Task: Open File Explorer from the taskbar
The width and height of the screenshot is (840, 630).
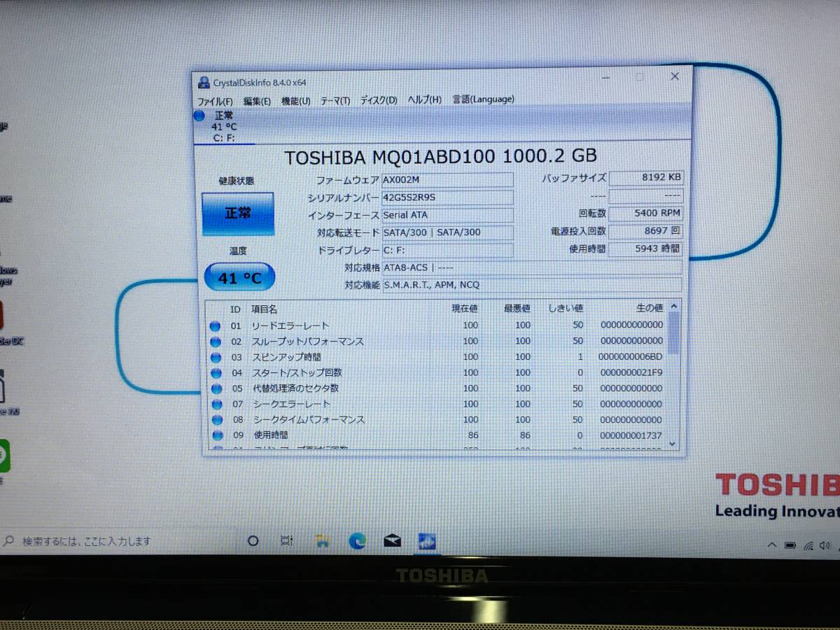Action: pyautogui.click(x=322, y=541)
